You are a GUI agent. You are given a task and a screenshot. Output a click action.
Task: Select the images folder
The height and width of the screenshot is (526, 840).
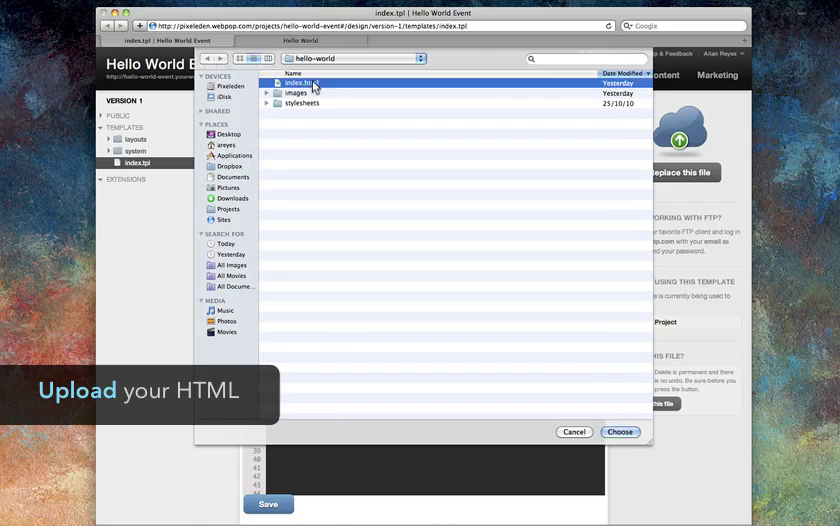click(x=296, y=93)
